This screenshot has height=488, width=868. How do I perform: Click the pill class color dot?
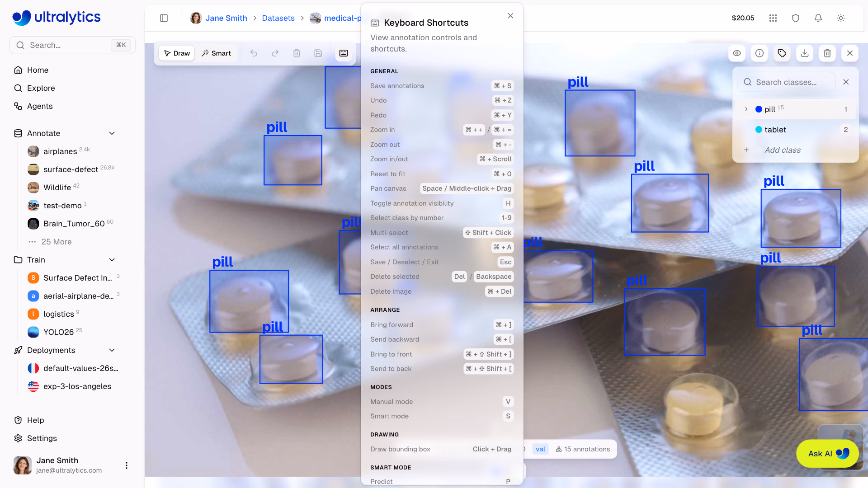tap(759, 109)
